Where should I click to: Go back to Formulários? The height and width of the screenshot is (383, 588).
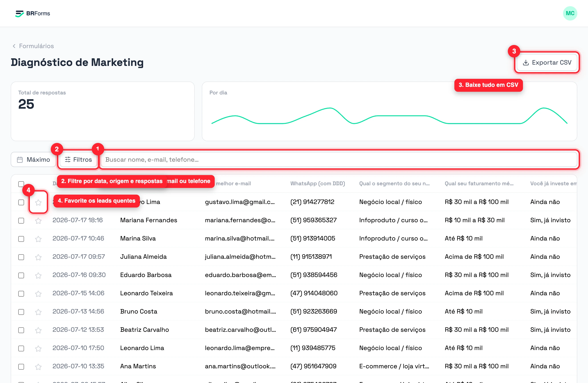33,46
